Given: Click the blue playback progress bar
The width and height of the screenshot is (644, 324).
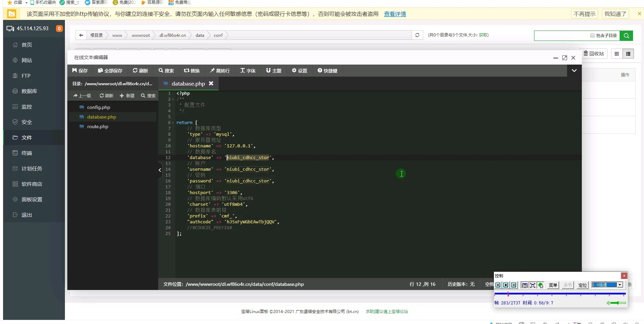Looking at the screenshot, I should [x=560, y=294].
